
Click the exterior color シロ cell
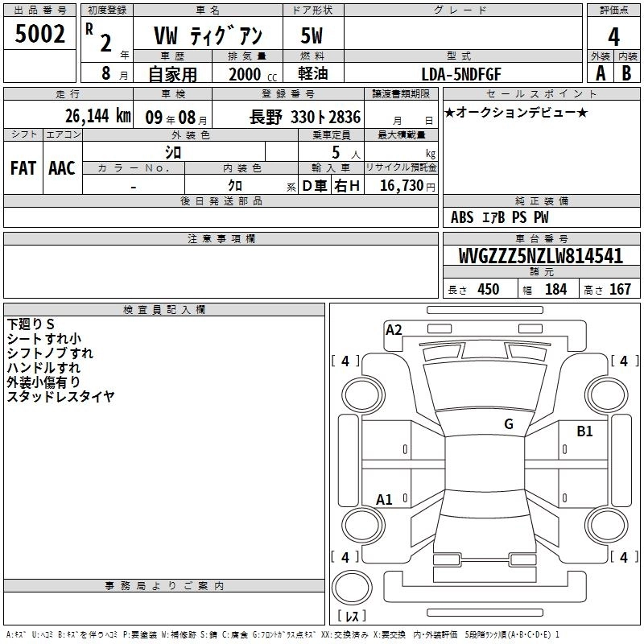(x=173, y=152)
